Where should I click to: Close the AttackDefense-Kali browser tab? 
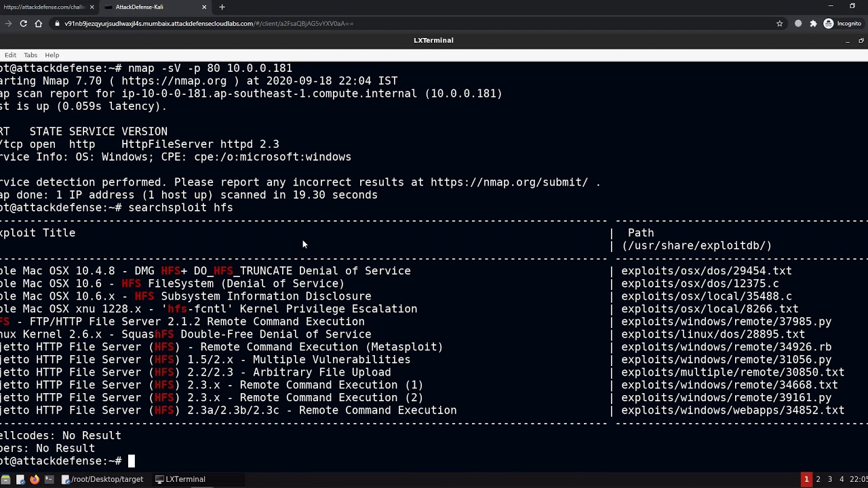coord(204,7)
